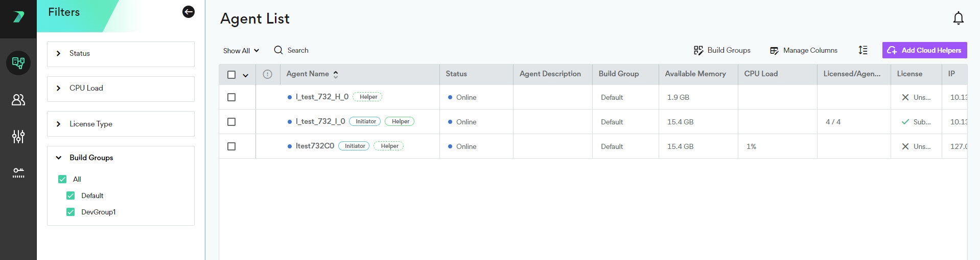Click the row density icon
This screenshot has width=980, height=260.
click(862, 50)
